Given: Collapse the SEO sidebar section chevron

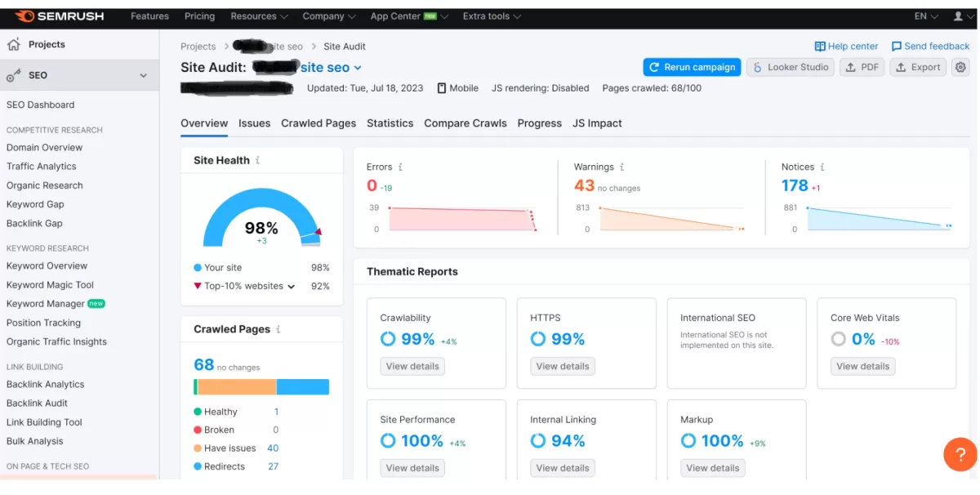Looking at the screenshot, I should click(x=144, y=75).
